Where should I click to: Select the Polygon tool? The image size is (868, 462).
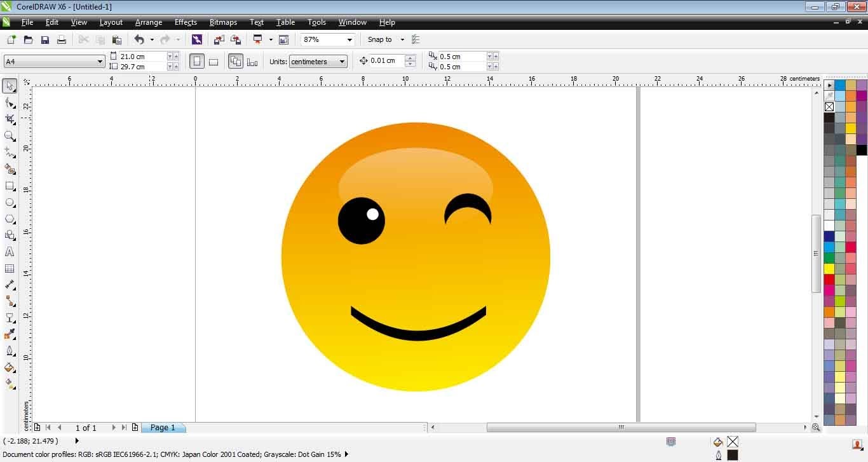click(10, 219)
